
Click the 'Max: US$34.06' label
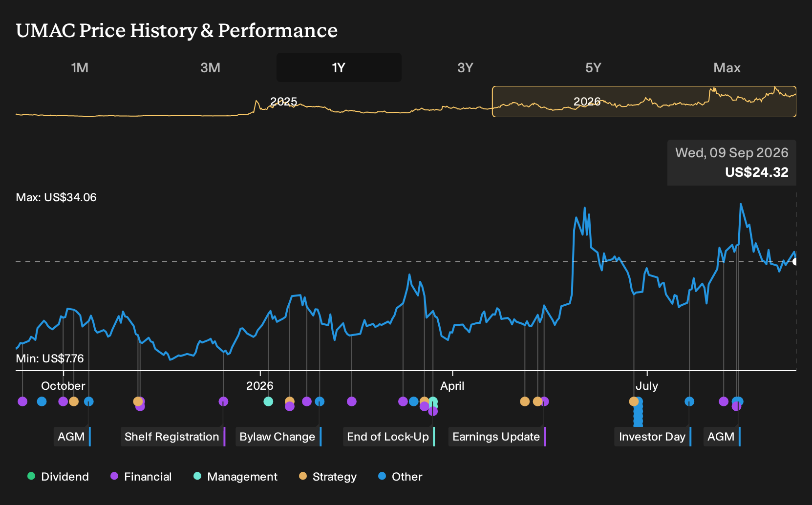click(x=56, y=197)
